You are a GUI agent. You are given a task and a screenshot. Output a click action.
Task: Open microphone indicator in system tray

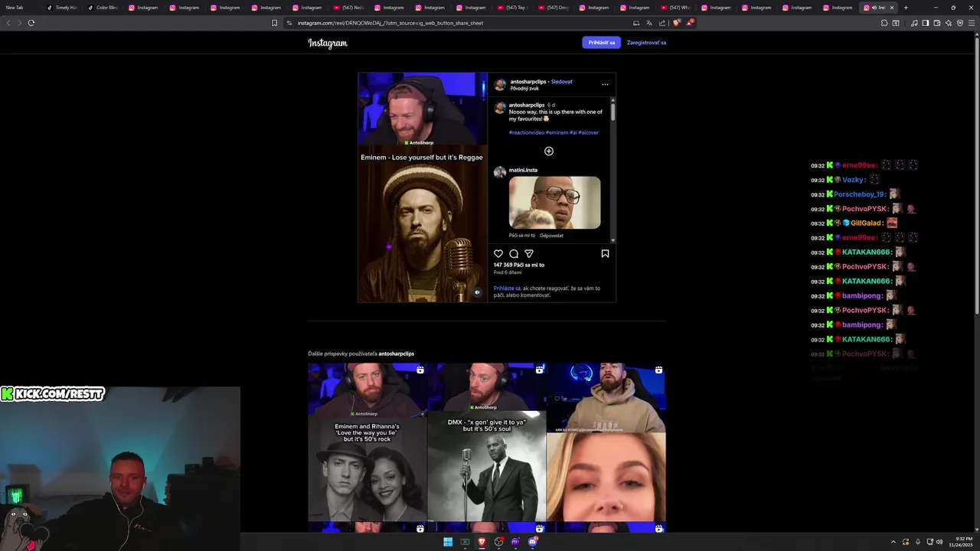(918, 542)
